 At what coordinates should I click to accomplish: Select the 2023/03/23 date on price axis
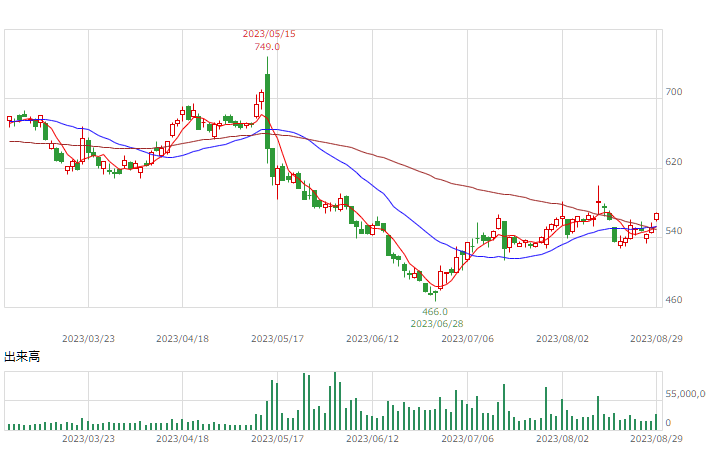pos(88,338)
